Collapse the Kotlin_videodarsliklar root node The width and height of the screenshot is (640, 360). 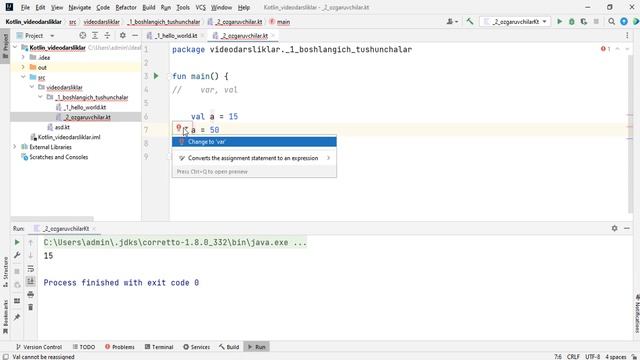pyautogui.click(x=16, y=47)
